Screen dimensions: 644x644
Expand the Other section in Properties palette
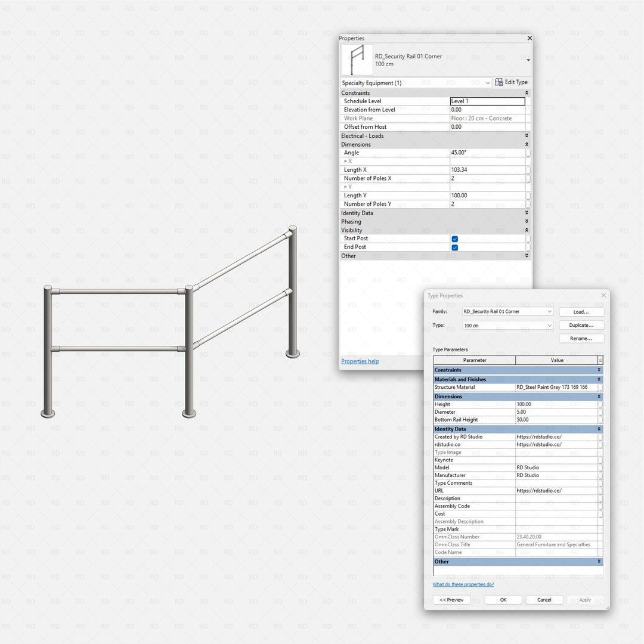tap(527, 255)
